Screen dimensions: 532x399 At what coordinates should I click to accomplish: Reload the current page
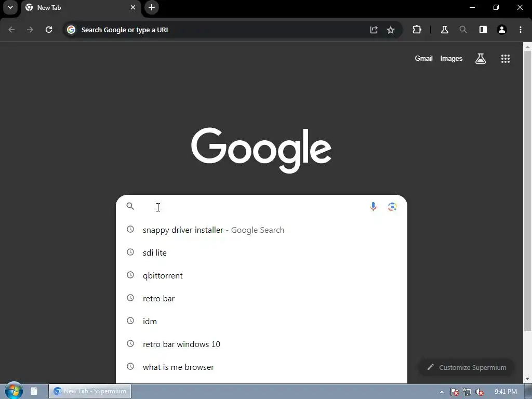(49, 30)
